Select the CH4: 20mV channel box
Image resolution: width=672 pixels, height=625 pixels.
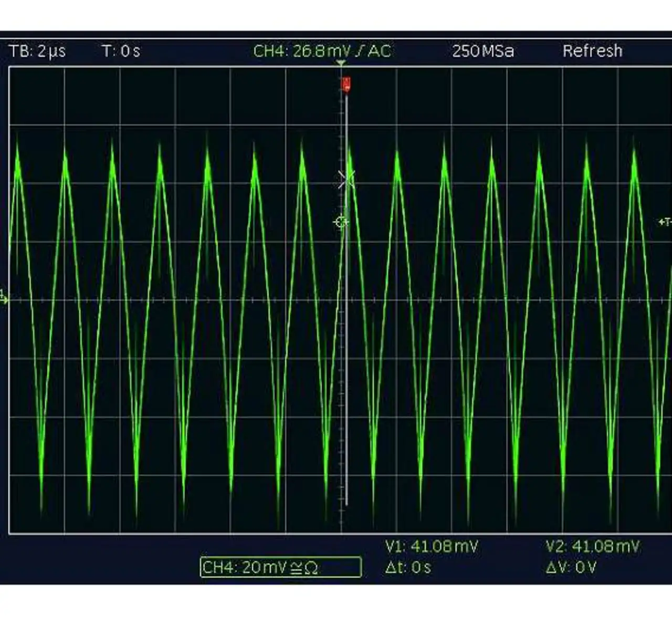280,567
